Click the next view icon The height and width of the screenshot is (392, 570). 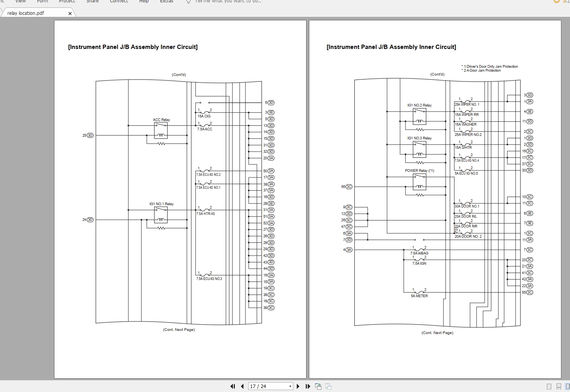(x=328, y=386)
